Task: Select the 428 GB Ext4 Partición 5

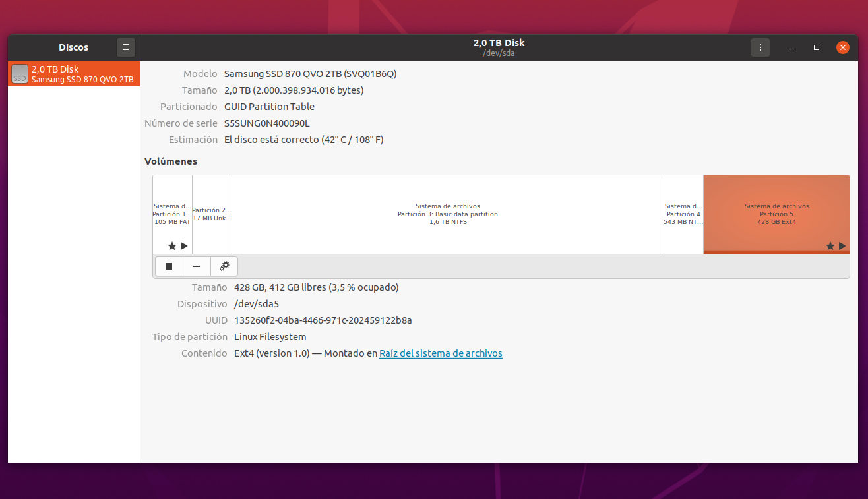Action: 776,214
